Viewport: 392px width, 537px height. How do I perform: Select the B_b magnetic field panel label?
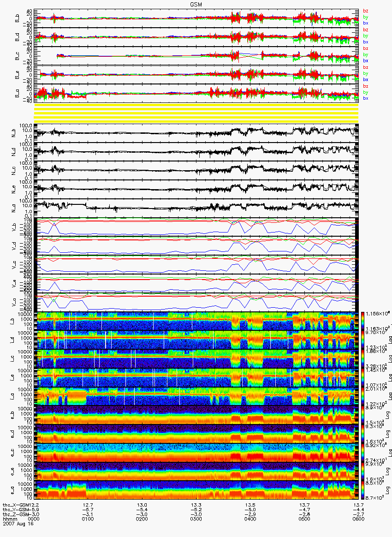click(17, 18)
